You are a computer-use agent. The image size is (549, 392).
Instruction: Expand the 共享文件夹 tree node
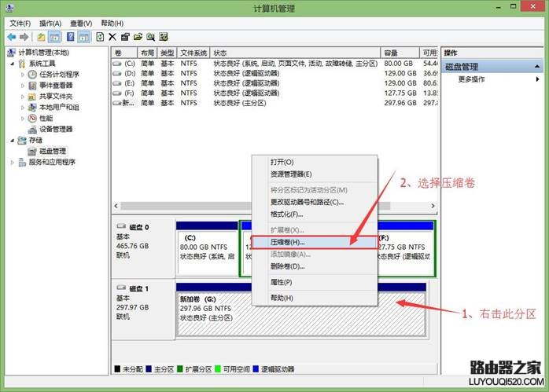(x=23, y=96)
